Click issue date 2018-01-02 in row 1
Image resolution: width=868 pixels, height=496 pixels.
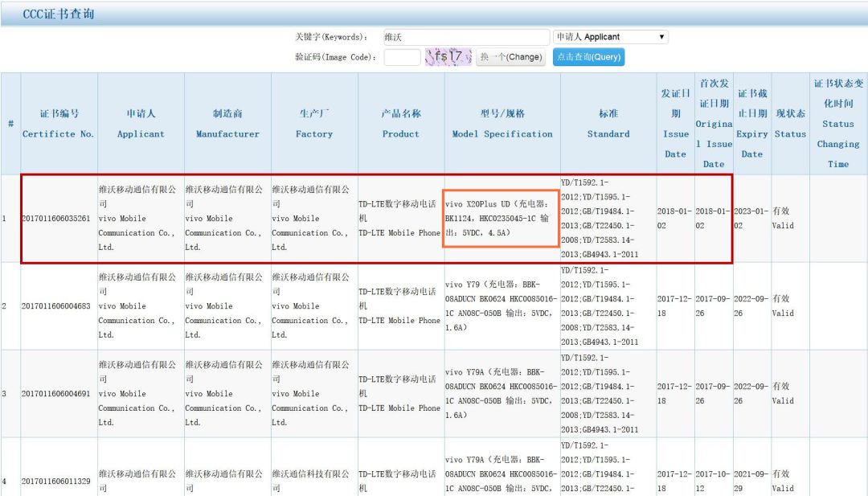[x=675, y=218]
